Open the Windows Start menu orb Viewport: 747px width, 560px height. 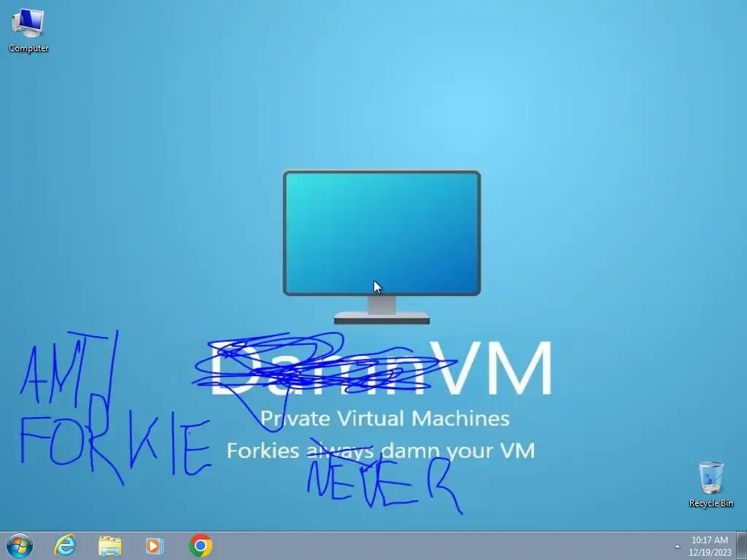tap(20, 545)
